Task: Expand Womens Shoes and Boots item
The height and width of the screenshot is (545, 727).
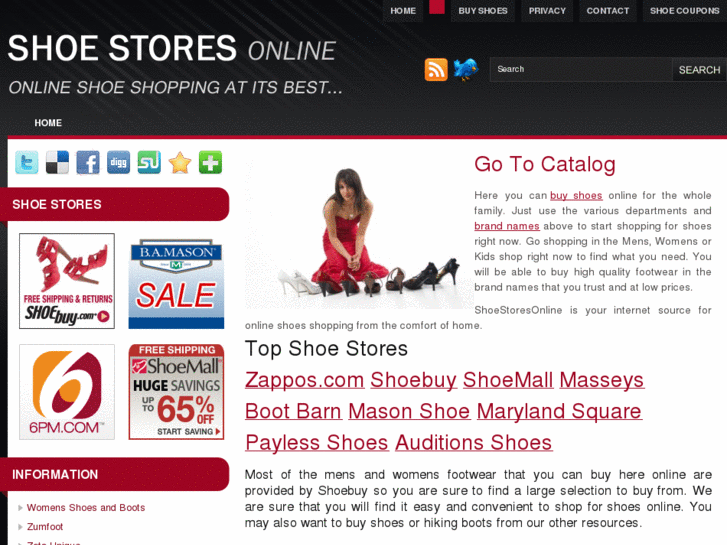Action: point(86,508)
